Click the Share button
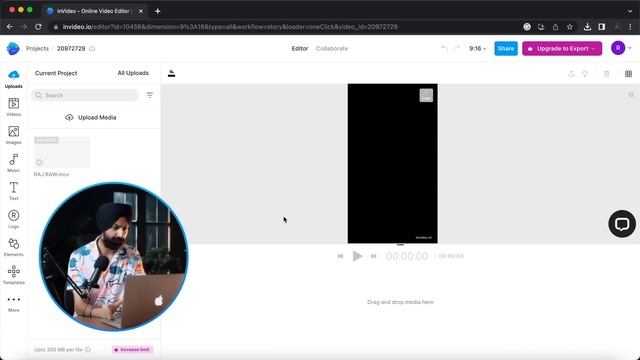 [x=506, y=49]
